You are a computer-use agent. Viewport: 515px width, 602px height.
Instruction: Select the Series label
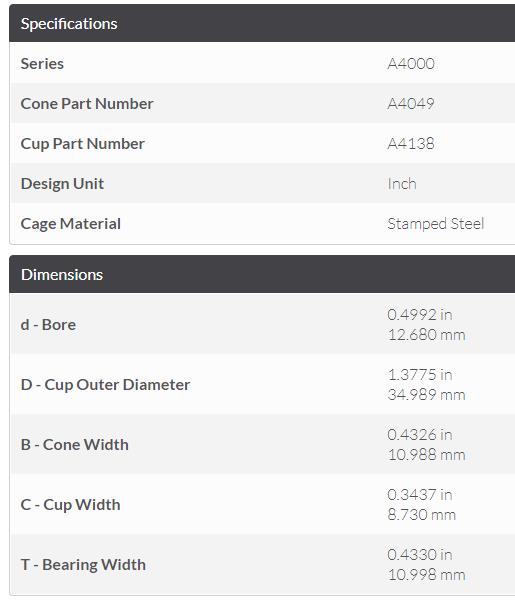(42, 64)
